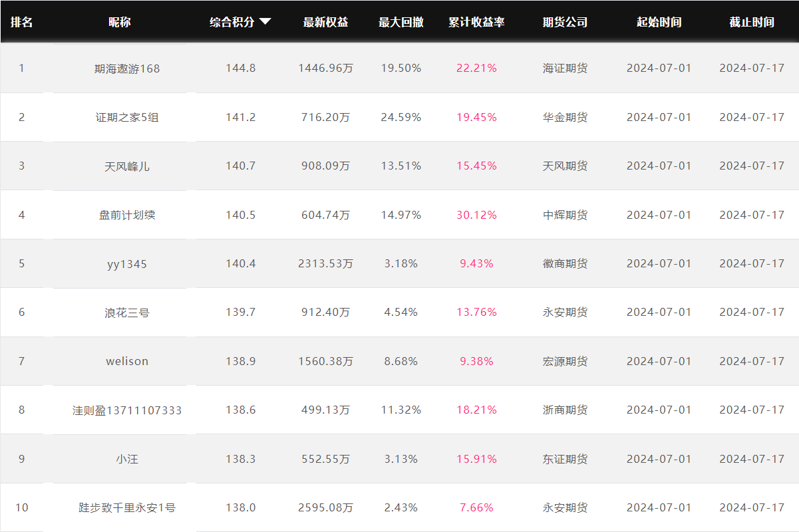This screenshot has width=799, height=532.
Task: Click equity value 2595.08万
Action: [x=325, y=507]
